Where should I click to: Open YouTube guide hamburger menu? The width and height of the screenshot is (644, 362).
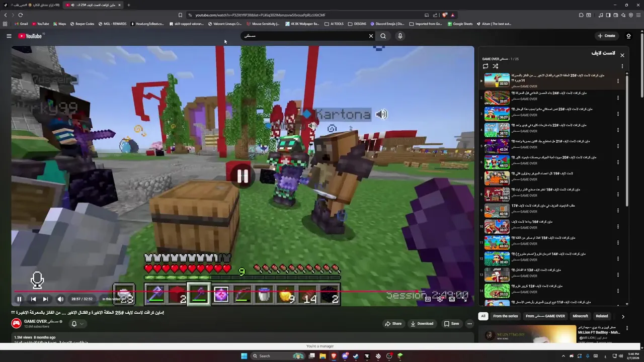[9, 36]
